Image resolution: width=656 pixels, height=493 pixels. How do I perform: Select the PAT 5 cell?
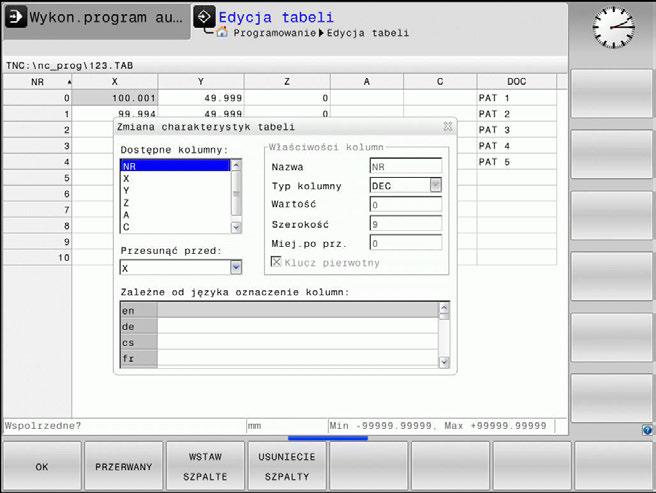pyautogui.click(x=517, y=162)
